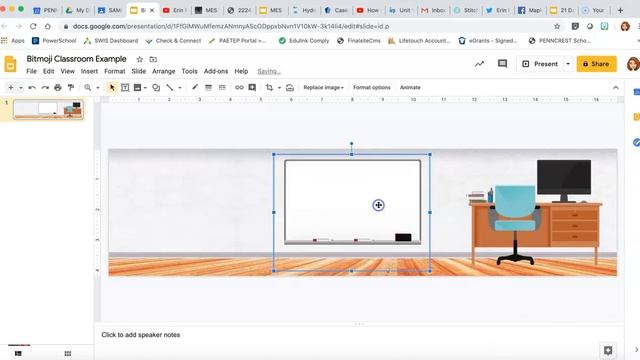Click the Share button
Image resolution: width=640 pixels, height=360 pixels.
[596, 64]
